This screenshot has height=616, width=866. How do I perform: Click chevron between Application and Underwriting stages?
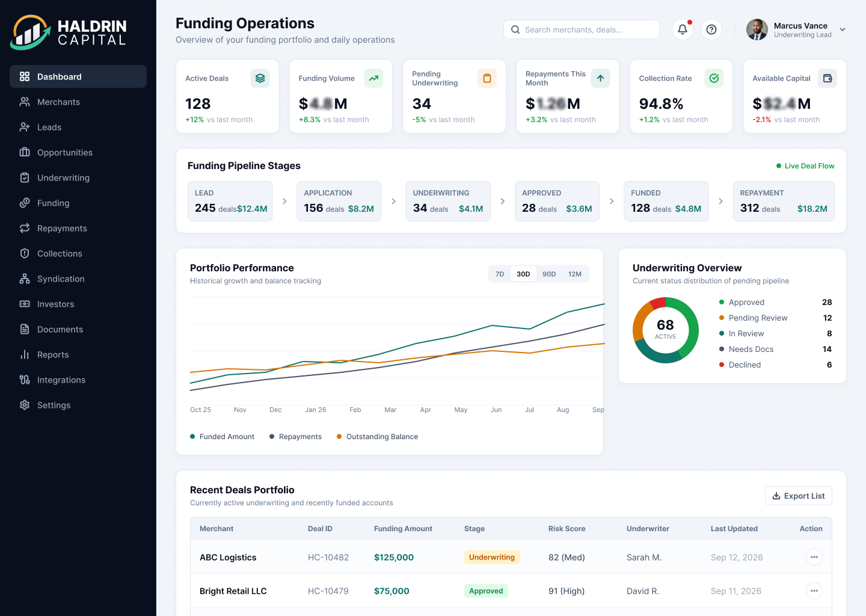393,202
